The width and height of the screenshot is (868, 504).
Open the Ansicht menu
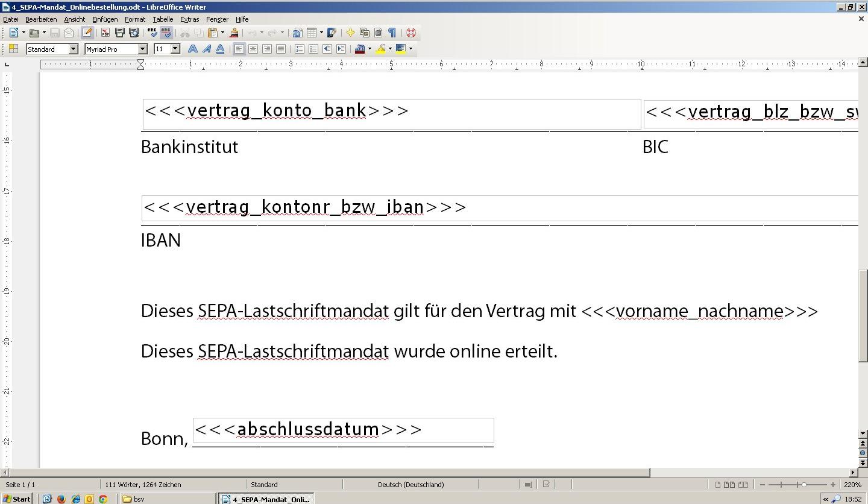tap(75, 19)
